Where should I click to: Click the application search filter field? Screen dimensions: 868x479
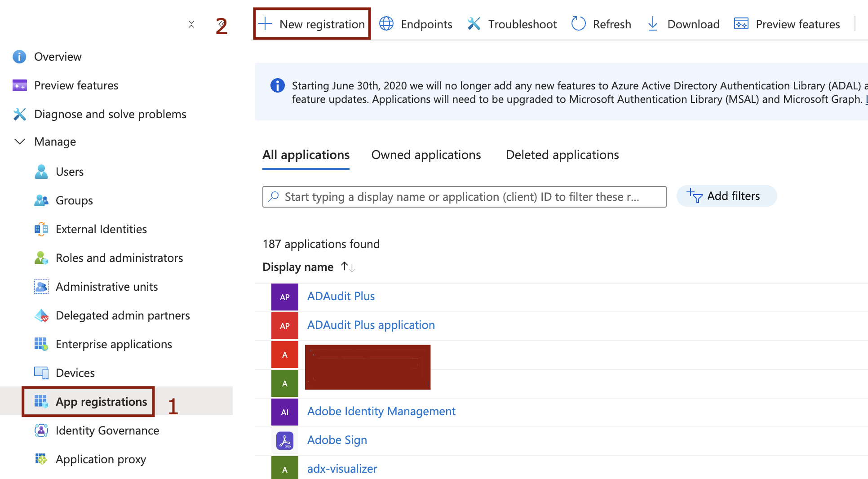(464, 197)
